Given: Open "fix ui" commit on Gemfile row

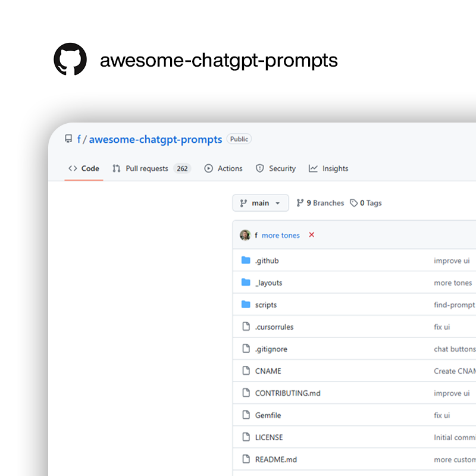Looking at the screenshot, I should 442,415.
